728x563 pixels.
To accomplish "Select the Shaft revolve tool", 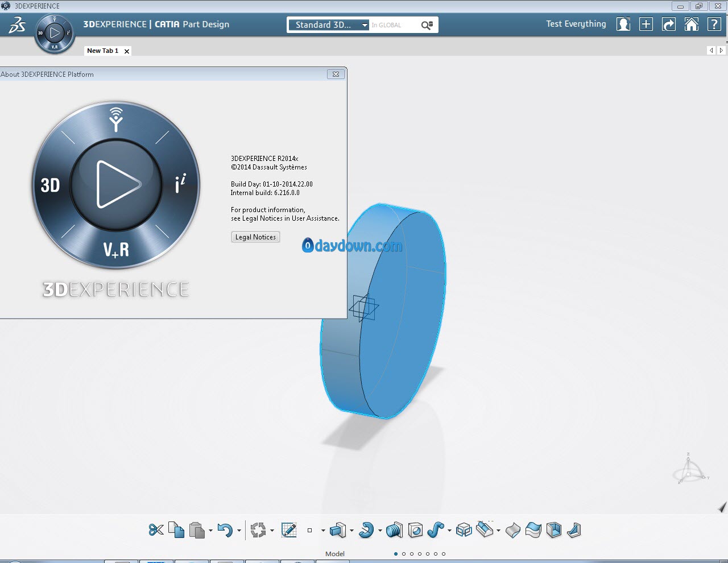I will [366, 530].
